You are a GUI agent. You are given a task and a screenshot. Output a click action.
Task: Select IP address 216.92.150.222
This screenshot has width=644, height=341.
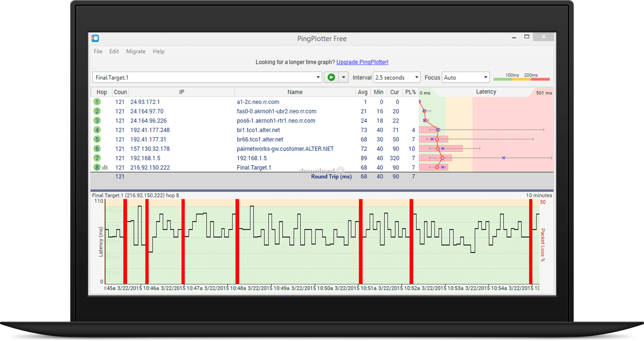(x=150, y=168)
